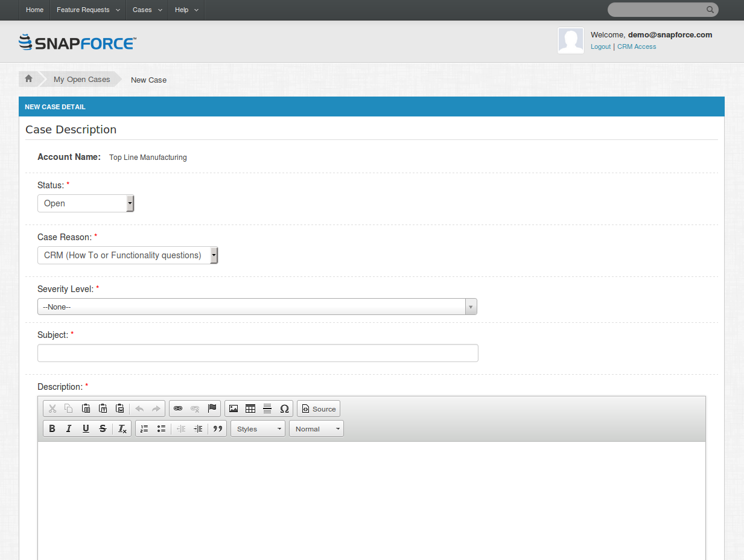
Task: Click the Copy icon in editor toolbar
Action: 69,409
